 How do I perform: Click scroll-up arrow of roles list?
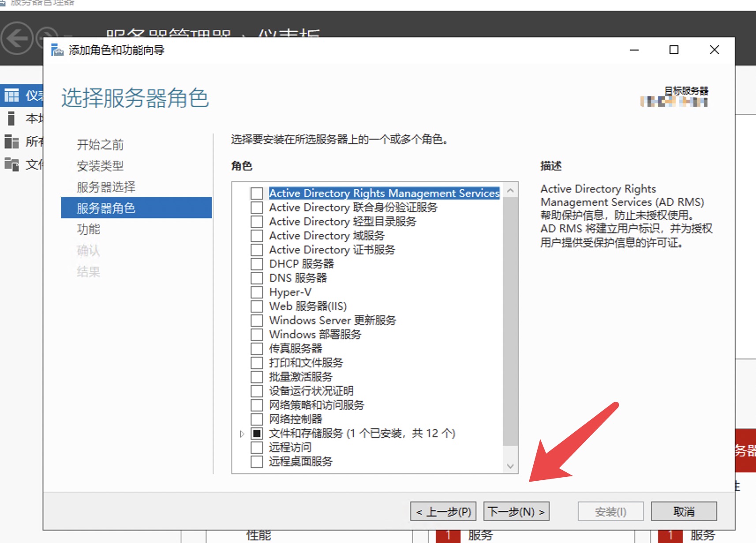click(x=510, y=191)
